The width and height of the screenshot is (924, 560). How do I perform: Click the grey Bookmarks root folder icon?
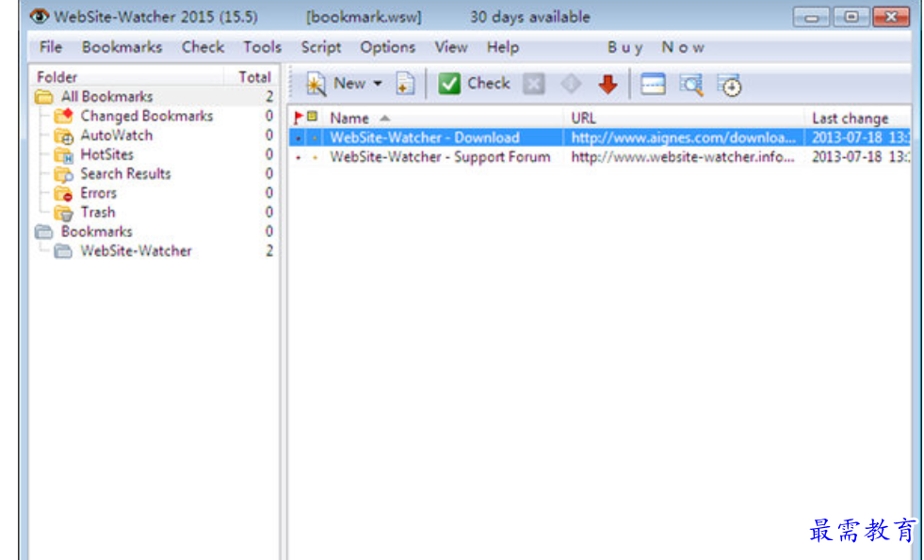tap(44, 232)
